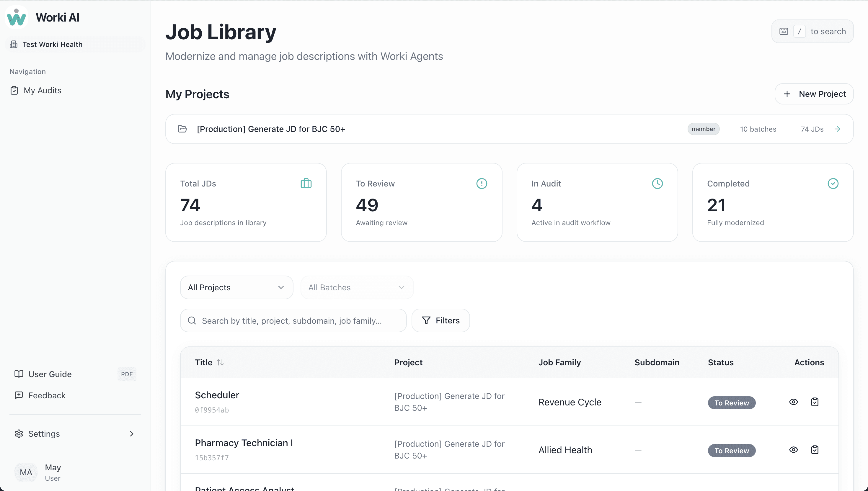Open the Filters button

click(440, 320)
